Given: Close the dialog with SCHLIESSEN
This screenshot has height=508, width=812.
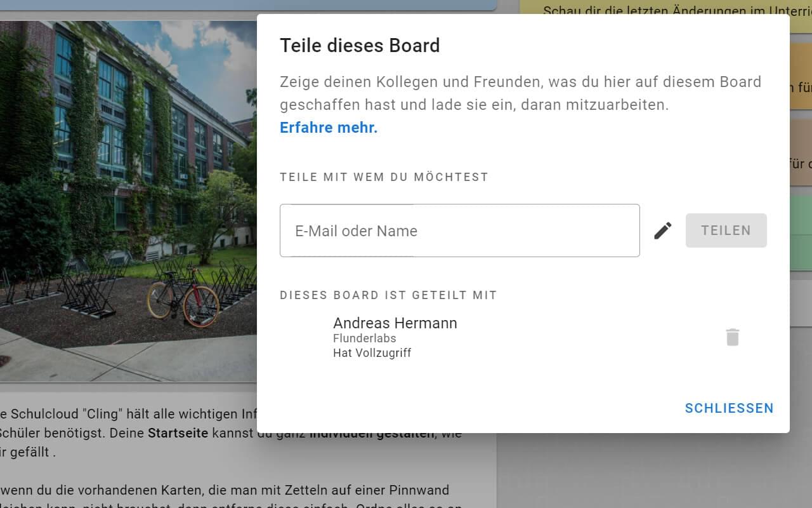Looking at the screenshot, I should tap(729, 408).
